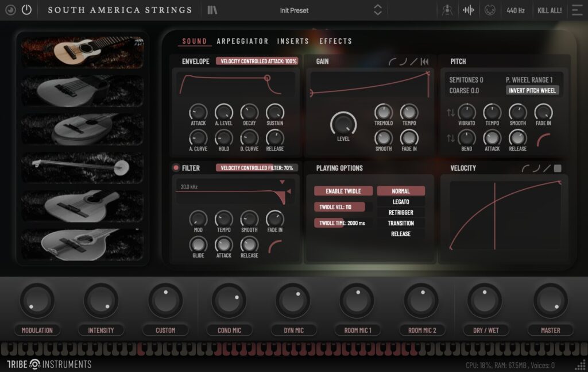Select linear curve icon in Velocity header
This screenshot has height=372, width=588.
point(547,168)
